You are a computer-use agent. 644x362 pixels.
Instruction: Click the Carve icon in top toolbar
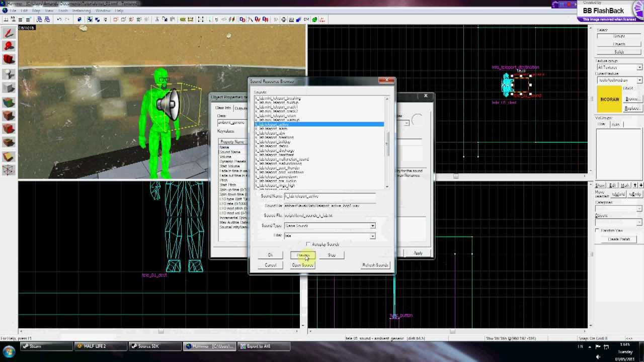(79, 20)
